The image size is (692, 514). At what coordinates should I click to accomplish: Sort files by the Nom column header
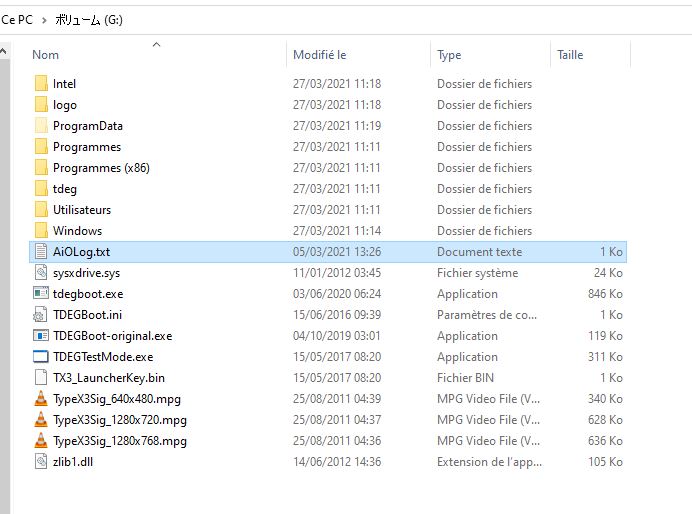tap(45, 55)
